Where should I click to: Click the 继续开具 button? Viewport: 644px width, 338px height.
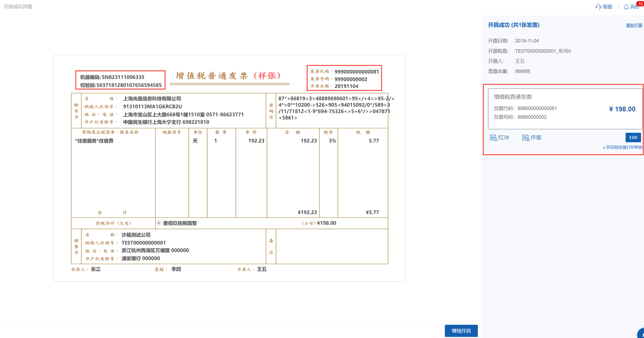(461, 331)
